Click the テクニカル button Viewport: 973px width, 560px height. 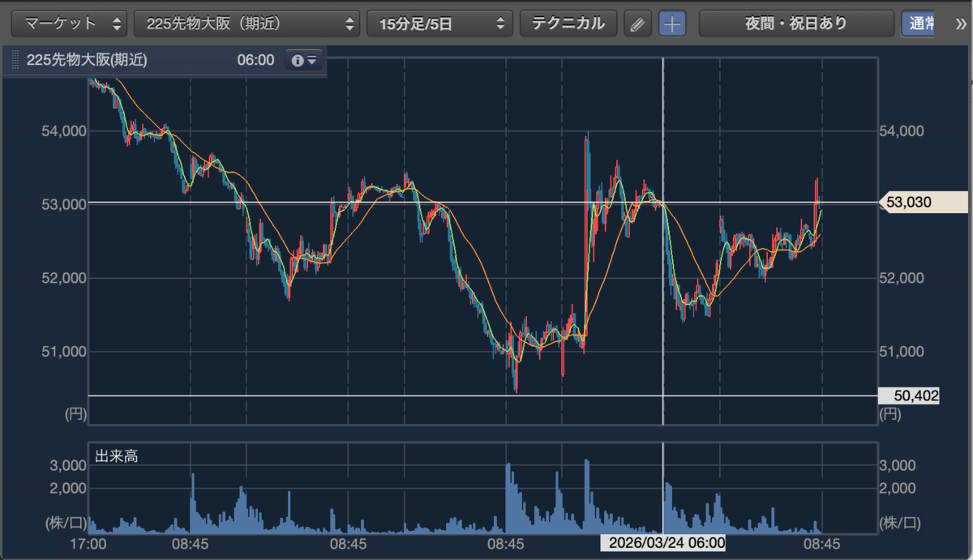tap(568, 24)
